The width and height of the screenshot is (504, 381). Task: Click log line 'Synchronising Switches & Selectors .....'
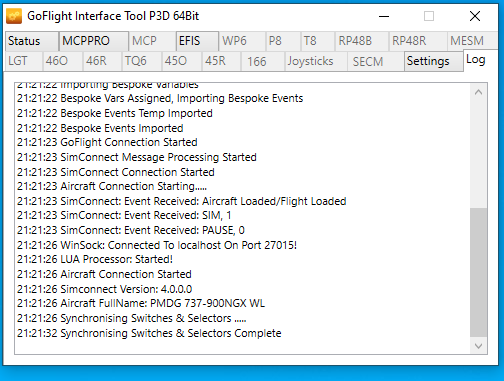pos(132,318)
